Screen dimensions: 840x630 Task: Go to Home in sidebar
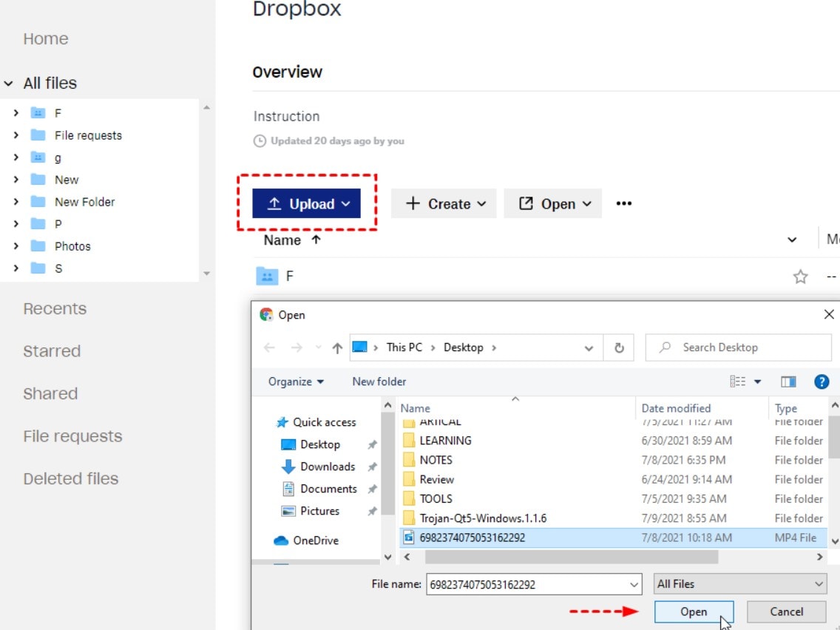point(46,38)
